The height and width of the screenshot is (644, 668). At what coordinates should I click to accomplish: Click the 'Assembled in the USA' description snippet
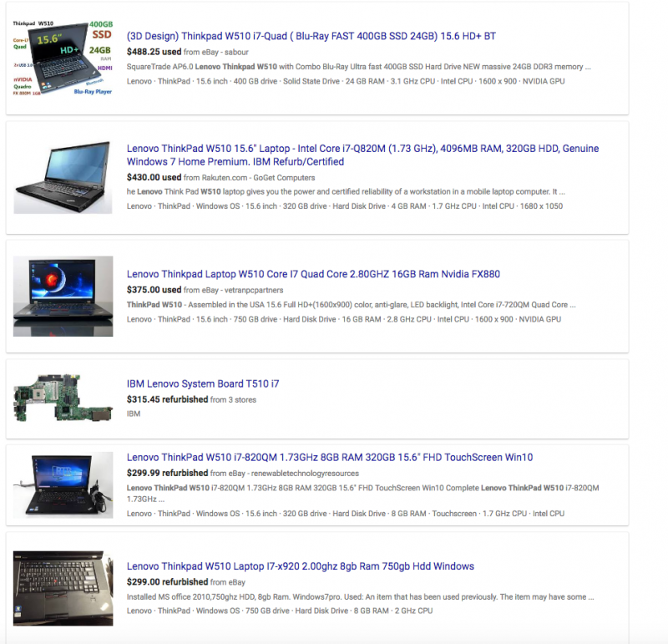351,305
